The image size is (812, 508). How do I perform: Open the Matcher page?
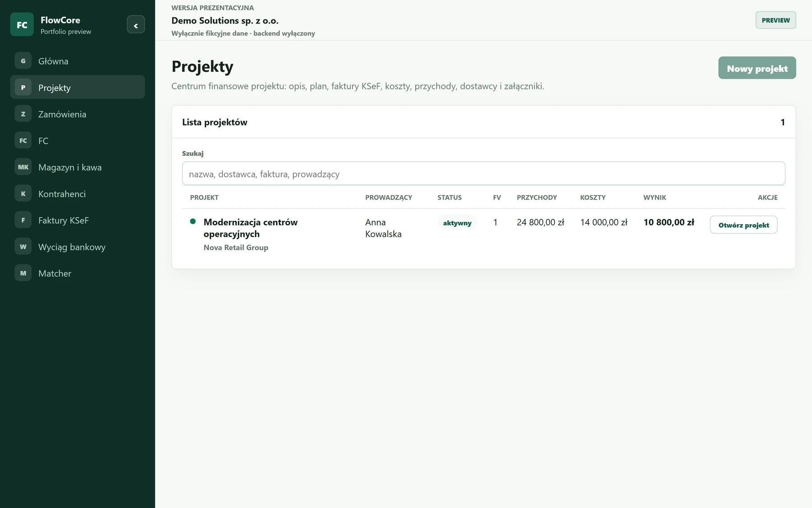pyautogui.click(x=78, y=273)
